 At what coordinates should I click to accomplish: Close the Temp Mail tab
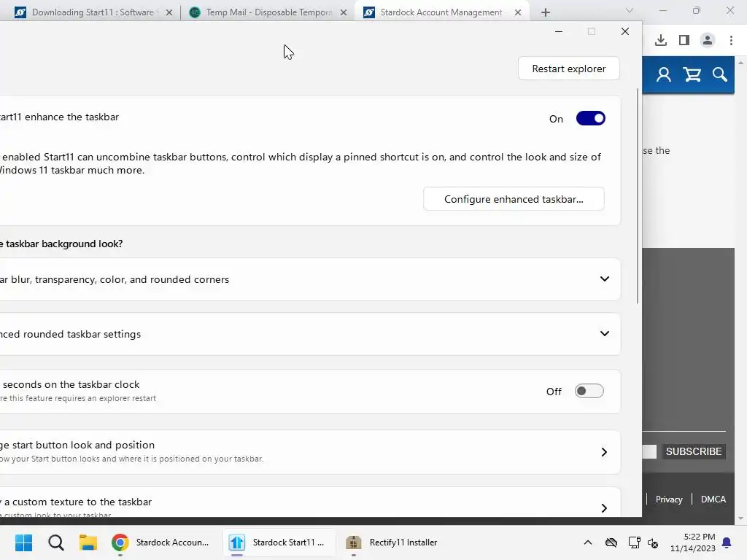point(344,13)
